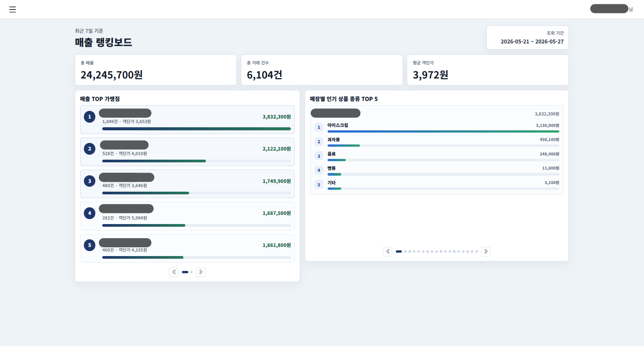
Task: Go to next page of top stores list
Action: click(x=201, y=272)
